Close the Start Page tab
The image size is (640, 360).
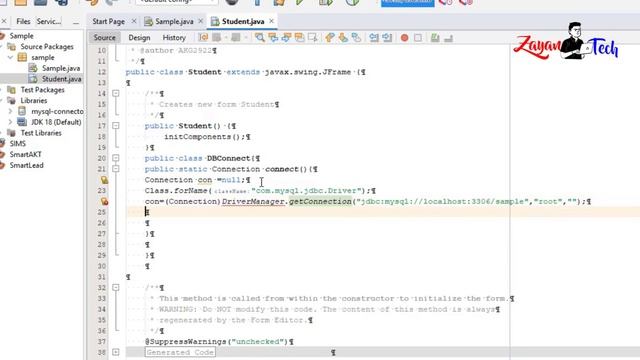coord(134,21)
